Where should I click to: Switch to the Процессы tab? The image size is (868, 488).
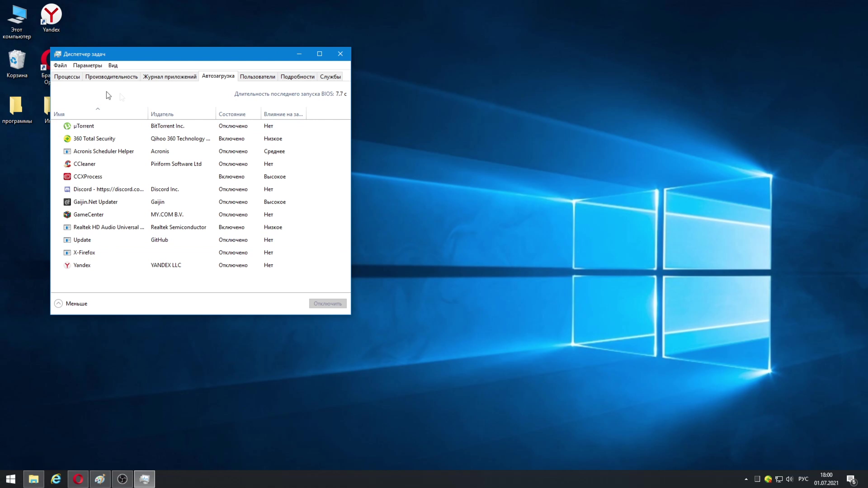pyautogui.click(x=66, y=76)
